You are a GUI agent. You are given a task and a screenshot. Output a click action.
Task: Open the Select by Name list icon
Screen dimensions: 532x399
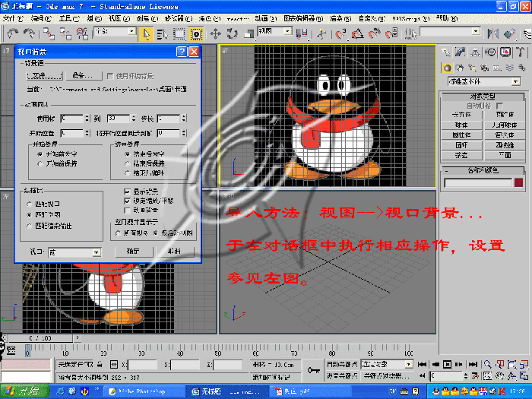point(162,34)
